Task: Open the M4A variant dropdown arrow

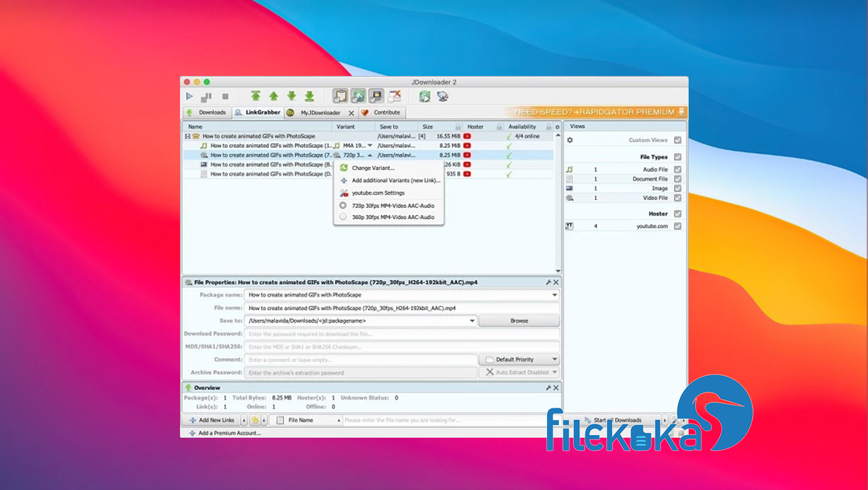Action: [x=370, y=145]
